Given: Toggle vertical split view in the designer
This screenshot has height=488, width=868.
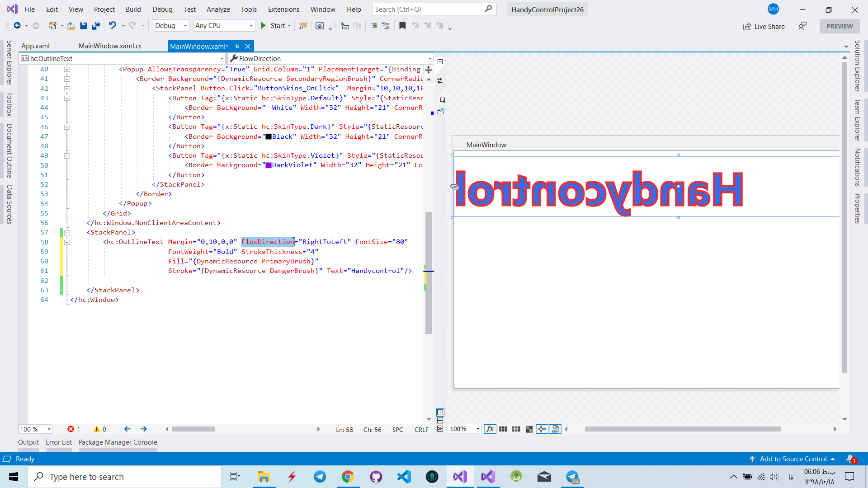Looking at the screenshot, I should tap(440, 412).
